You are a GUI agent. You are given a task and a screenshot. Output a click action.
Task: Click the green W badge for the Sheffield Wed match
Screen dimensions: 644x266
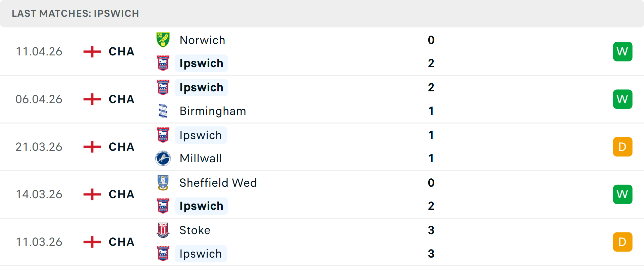coord(623,194)
